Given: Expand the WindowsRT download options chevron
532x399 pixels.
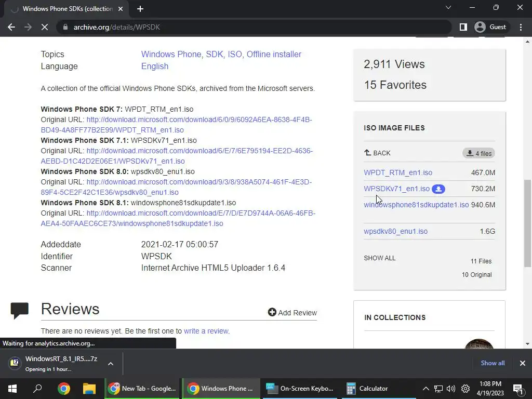Looking at the screenshot, I should (x=111, y=364).
